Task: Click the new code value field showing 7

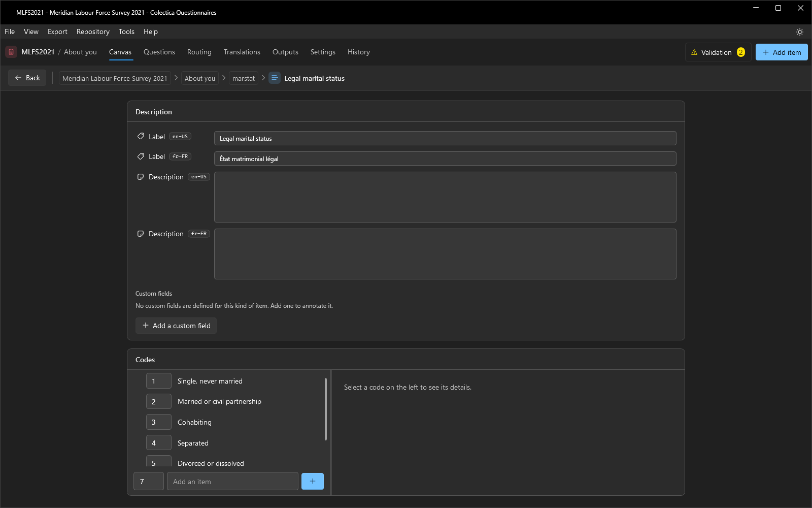Action: tap(149, 481)
